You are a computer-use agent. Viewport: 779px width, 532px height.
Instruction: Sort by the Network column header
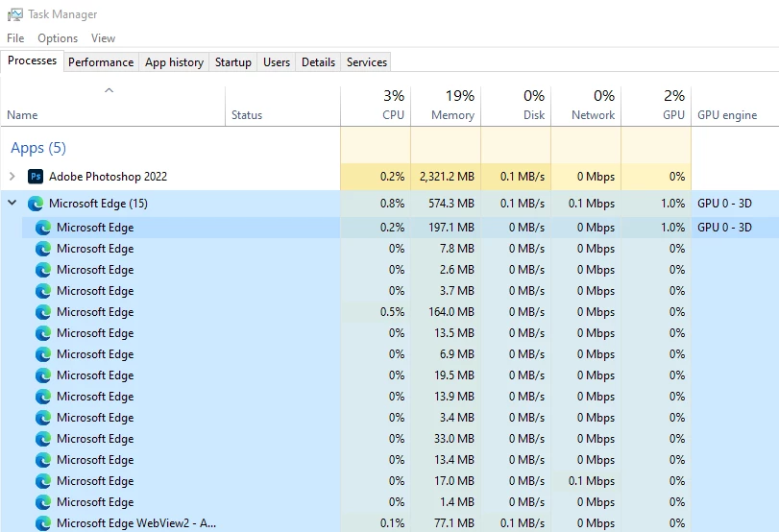tap(586, 106)
